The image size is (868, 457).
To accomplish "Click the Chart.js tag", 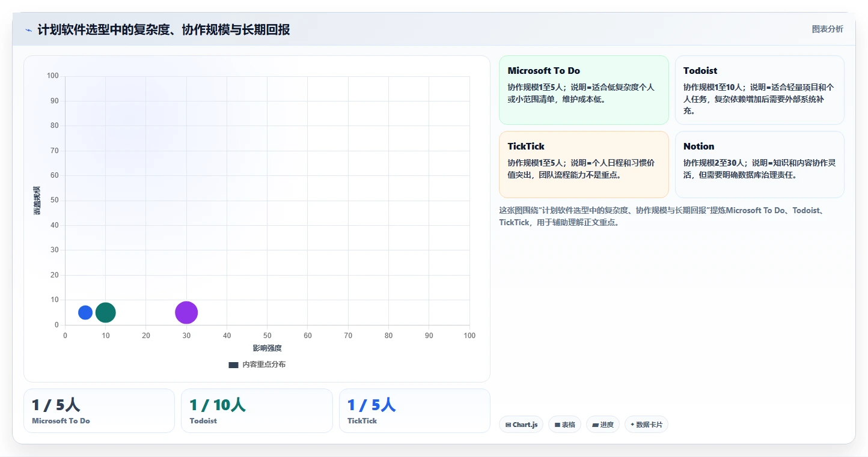I will (521, 425).
